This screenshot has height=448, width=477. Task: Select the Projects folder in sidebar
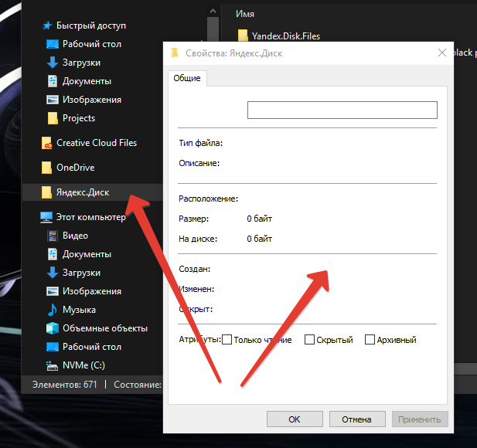[79, 118]
